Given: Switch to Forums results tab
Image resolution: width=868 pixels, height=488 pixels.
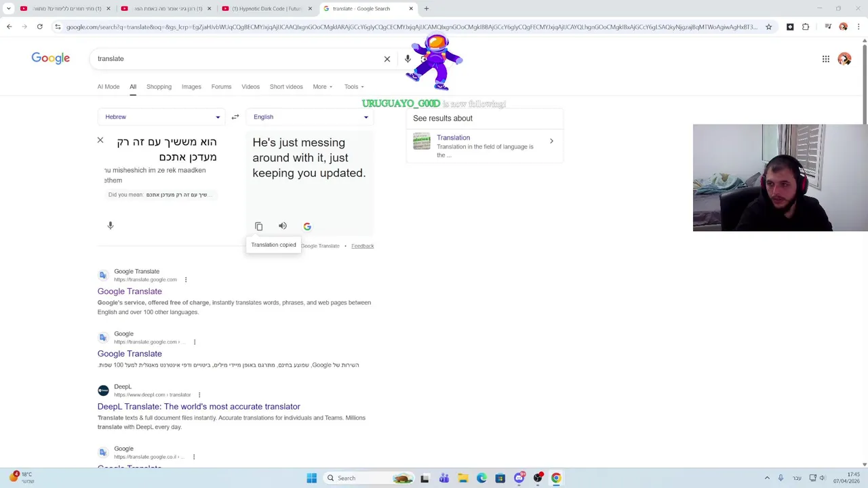Looking at the screenshot, I should (221, 87).
